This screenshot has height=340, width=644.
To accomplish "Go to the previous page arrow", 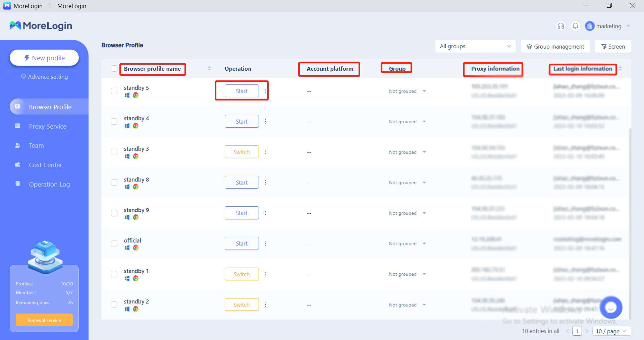I will click(x=568, y=331).
